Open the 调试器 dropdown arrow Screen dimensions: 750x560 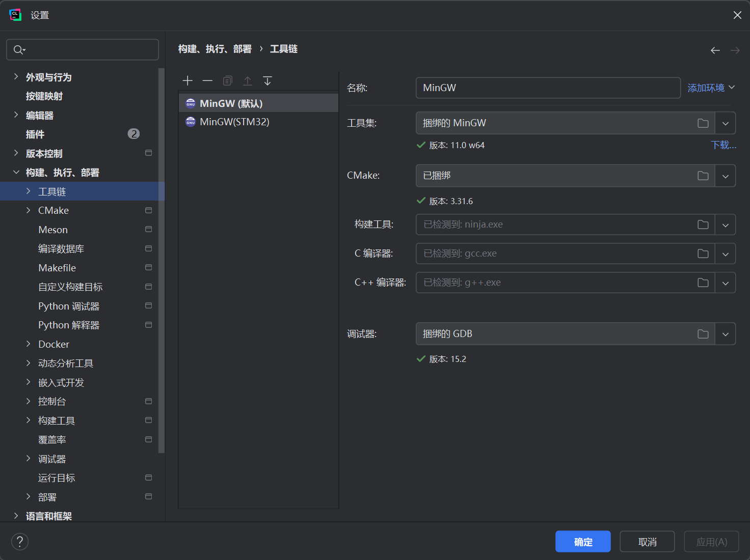(726, 334)
